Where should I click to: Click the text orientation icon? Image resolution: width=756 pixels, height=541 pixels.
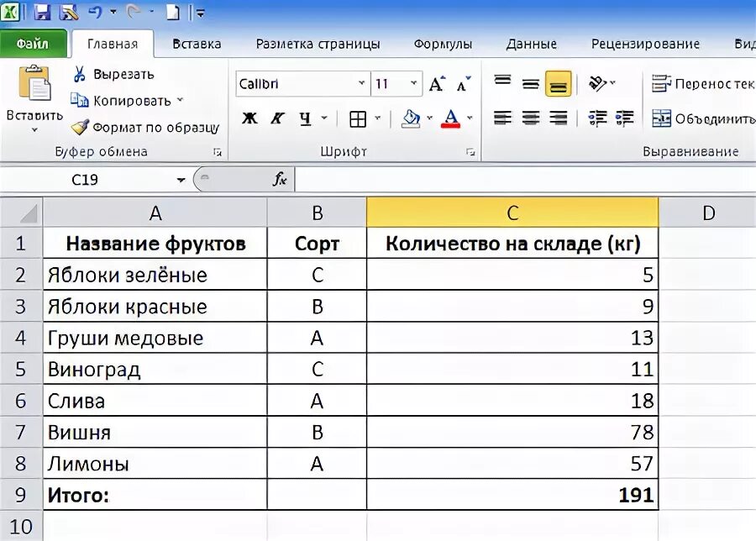coord(598,83)
